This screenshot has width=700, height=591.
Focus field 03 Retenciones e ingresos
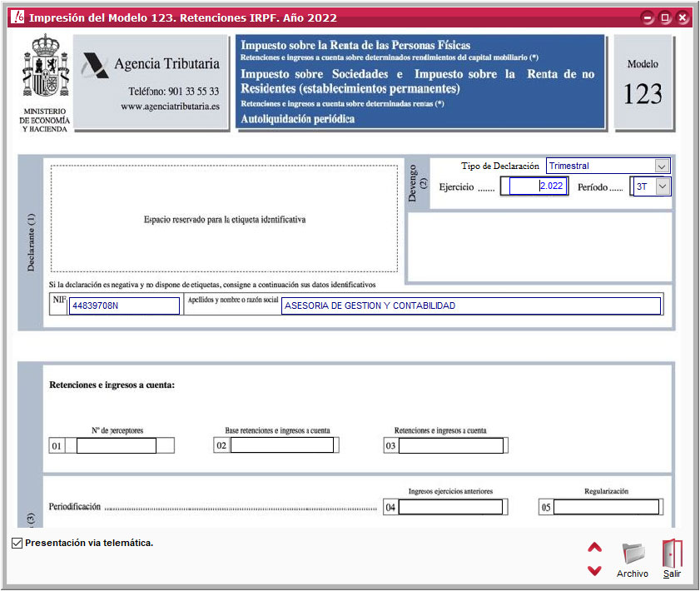[x=451, y=446]
